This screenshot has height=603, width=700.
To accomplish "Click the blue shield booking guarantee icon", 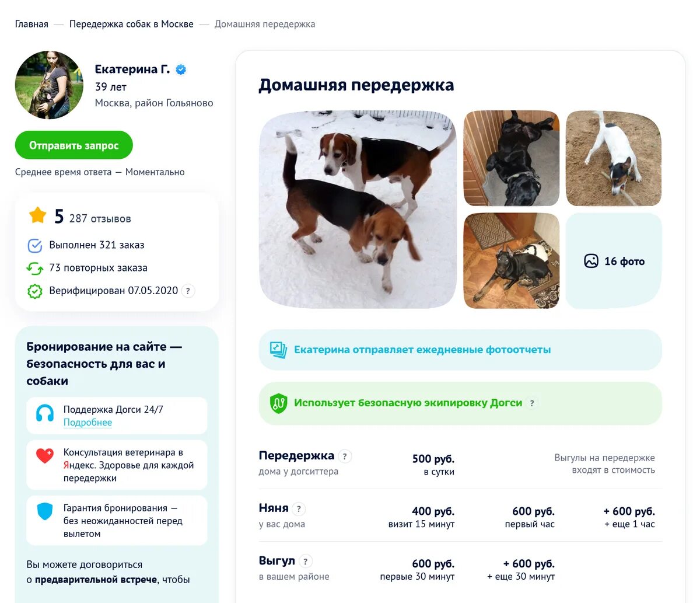I will tap(45, 511).
